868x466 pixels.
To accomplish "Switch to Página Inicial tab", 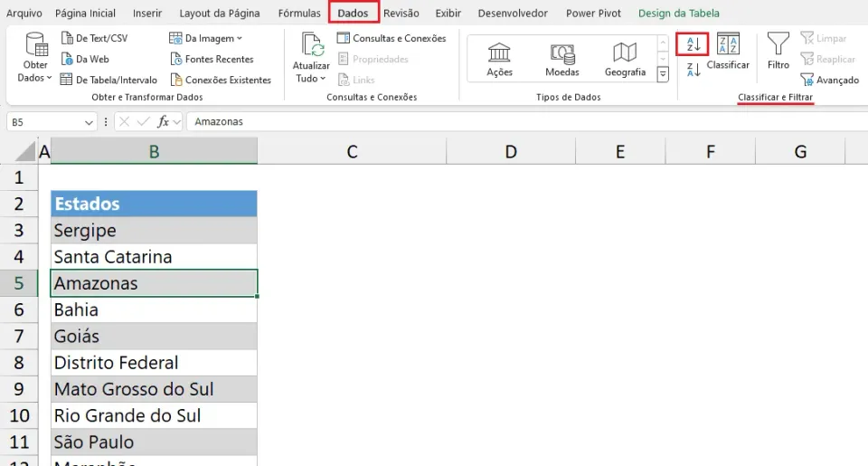I will (85, 13).
